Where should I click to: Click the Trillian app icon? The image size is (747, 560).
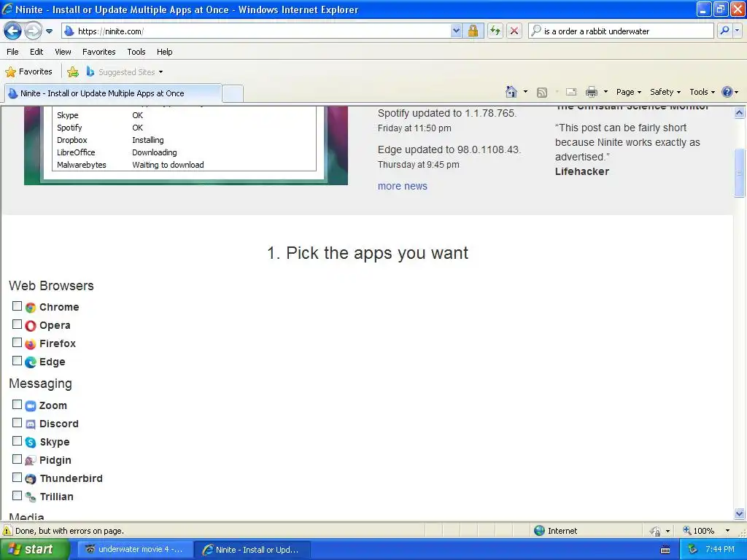point(31,497)
